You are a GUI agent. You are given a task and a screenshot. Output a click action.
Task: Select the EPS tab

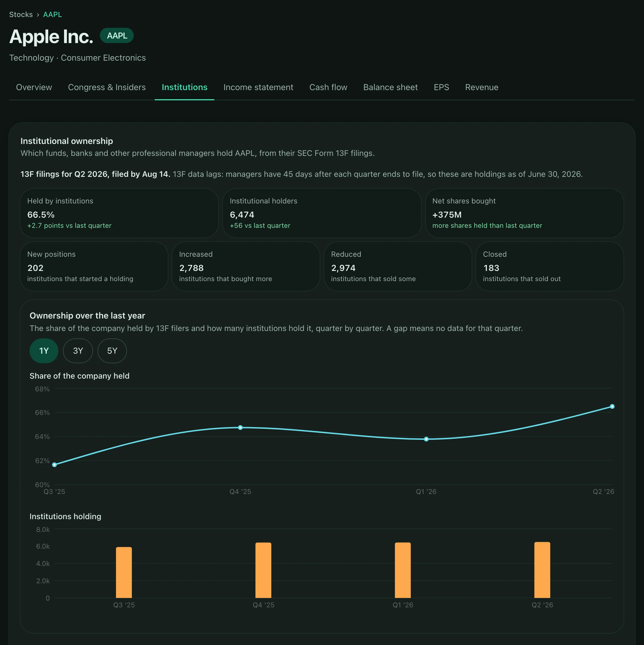pos(441,87)
